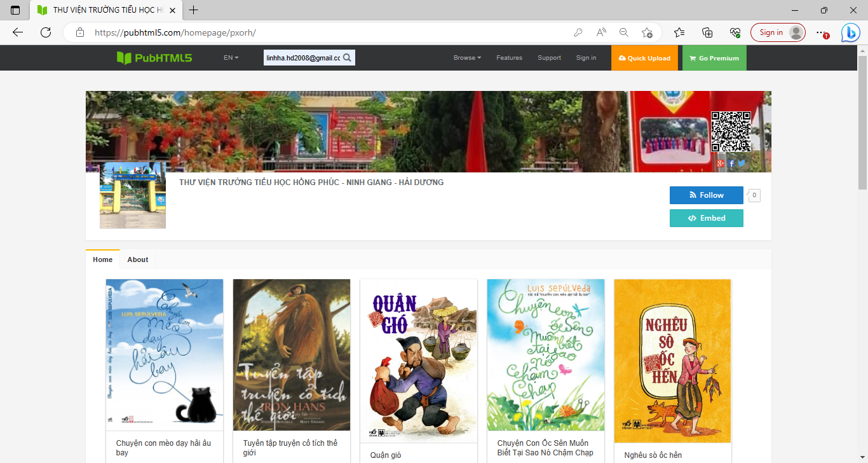
Task: Click the Sign in navigation link
Action: click(586, 58)
